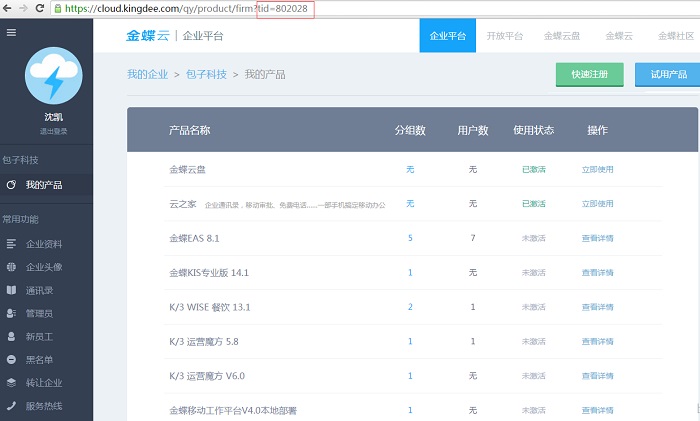Click the 企业资料 sidebar icon
The height and width of the screenshot is (421, 700).
point(11,243)
